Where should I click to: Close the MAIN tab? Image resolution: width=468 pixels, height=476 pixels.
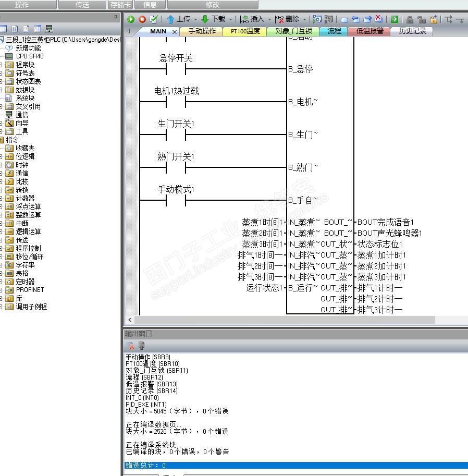(x=175, y=32)
